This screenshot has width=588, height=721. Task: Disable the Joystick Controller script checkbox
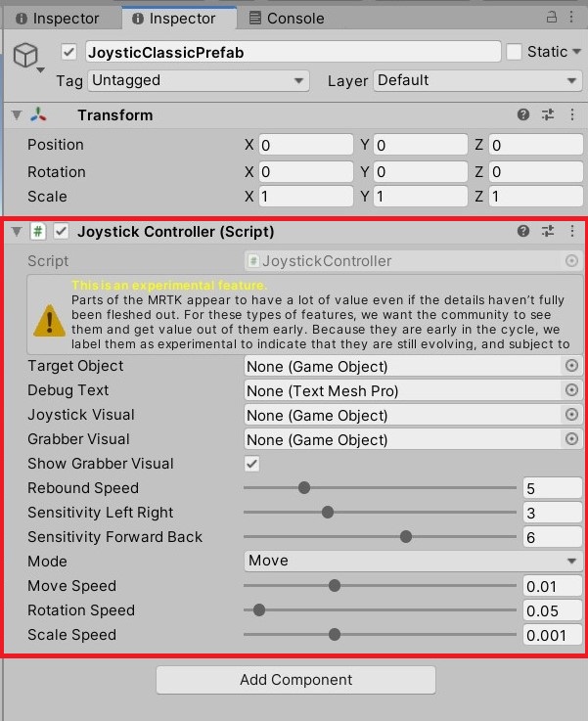click(61, 231)
